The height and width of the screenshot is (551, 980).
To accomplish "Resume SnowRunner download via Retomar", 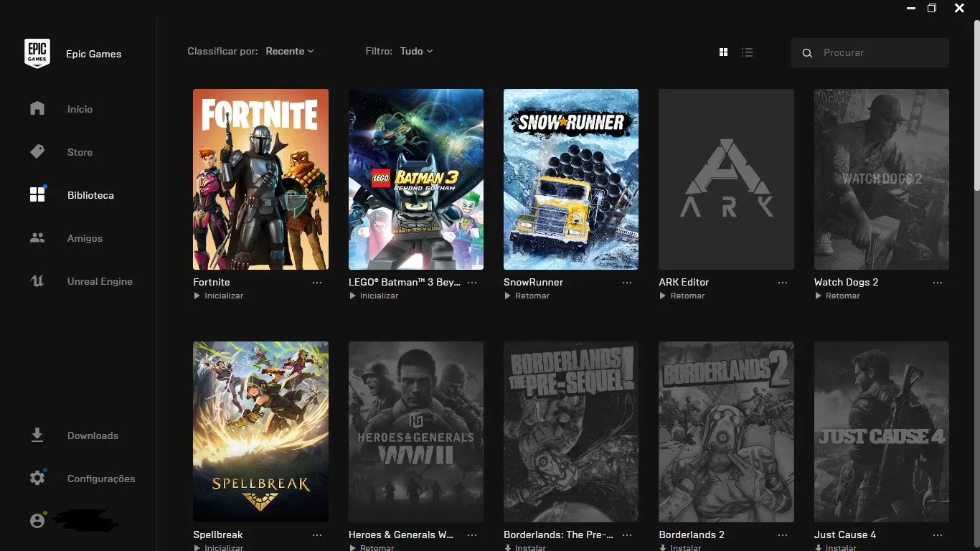I will (x=527, y=296).
